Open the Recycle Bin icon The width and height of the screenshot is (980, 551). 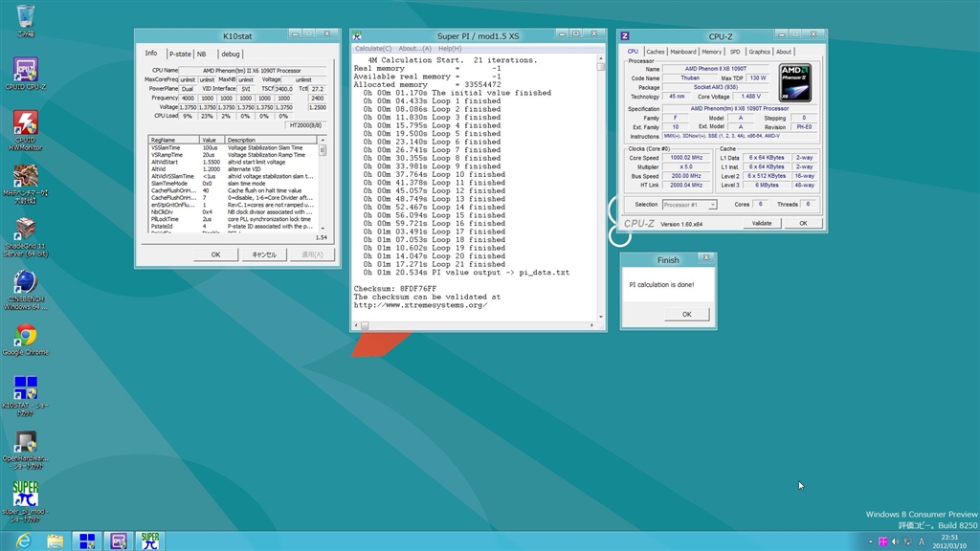coord(26,17)
